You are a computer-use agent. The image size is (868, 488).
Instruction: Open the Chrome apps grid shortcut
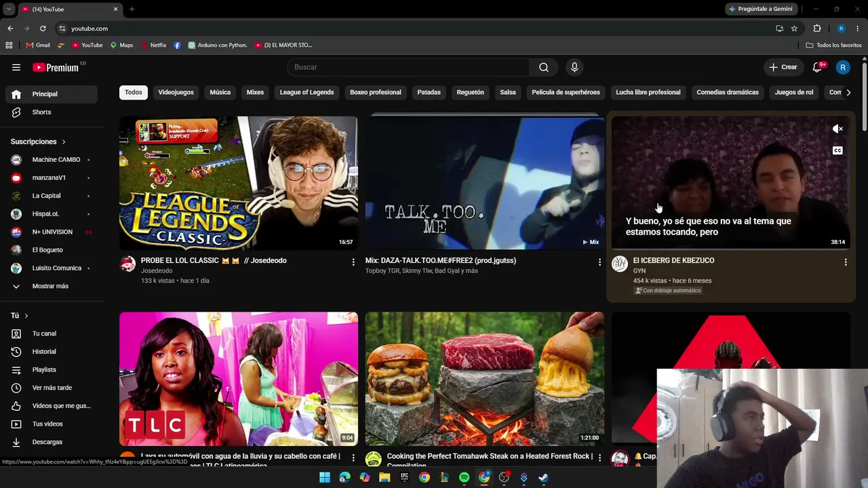(x=9, y=45)
